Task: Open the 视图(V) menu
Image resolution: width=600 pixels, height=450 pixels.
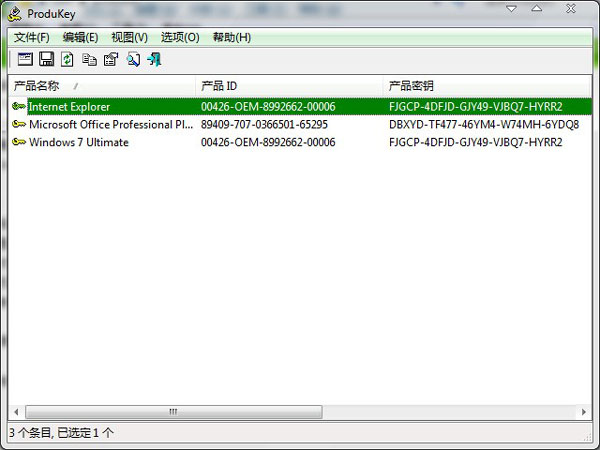Action: pyautogui.click(x=129, y=37)
